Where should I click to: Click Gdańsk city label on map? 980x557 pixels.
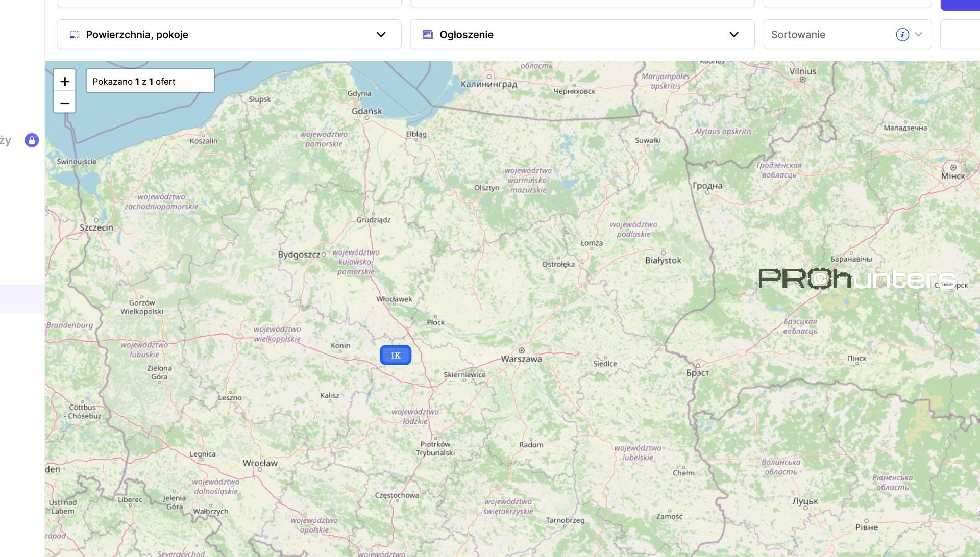pos(366,111)
